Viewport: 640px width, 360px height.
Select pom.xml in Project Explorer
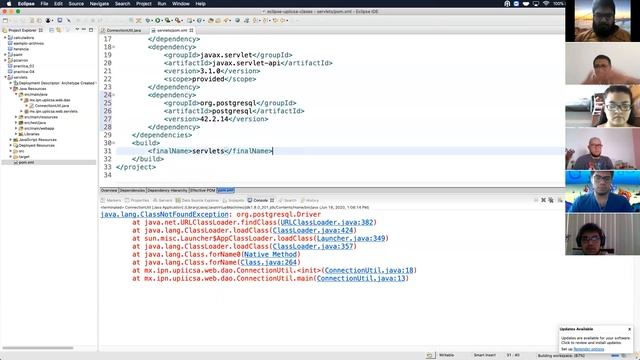[26, 162]
